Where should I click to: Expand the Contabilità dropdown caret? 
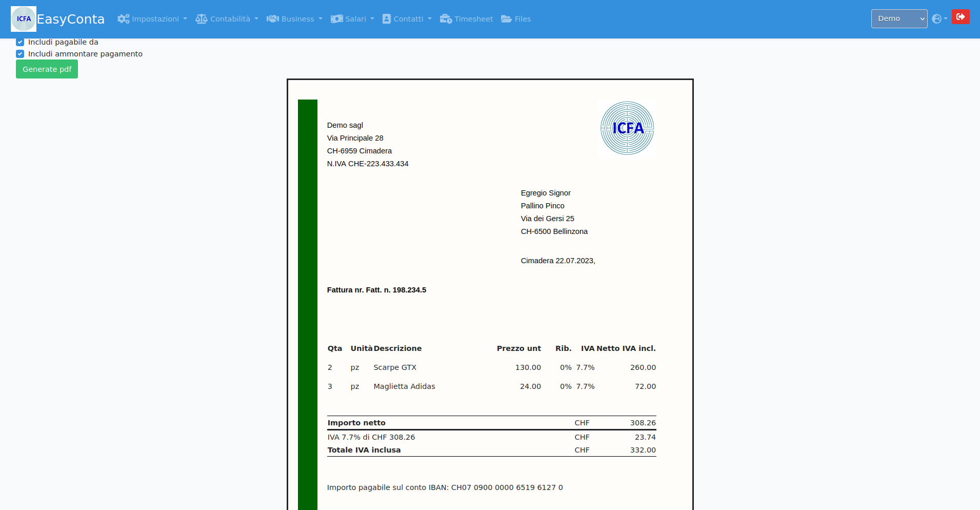click(x=256, y=19)
